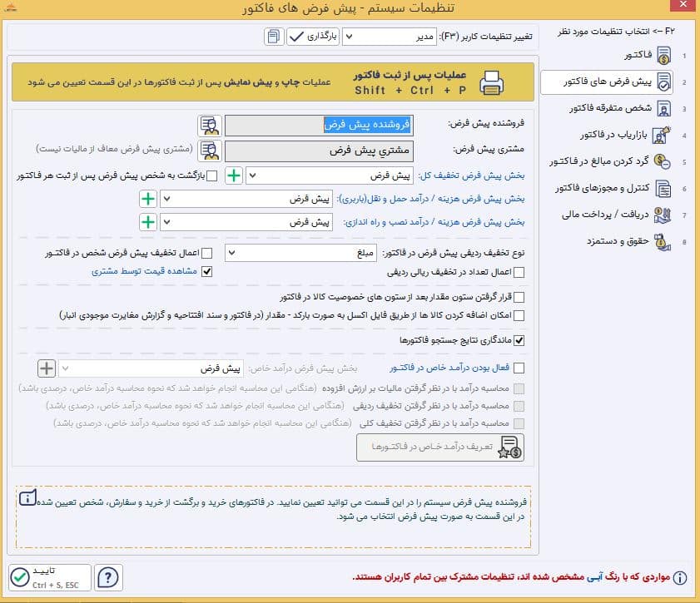Click the گرد کردن مبالغ coin icon
The width and height of the screenshot is (700, 603).
click(x=662, y=161)
